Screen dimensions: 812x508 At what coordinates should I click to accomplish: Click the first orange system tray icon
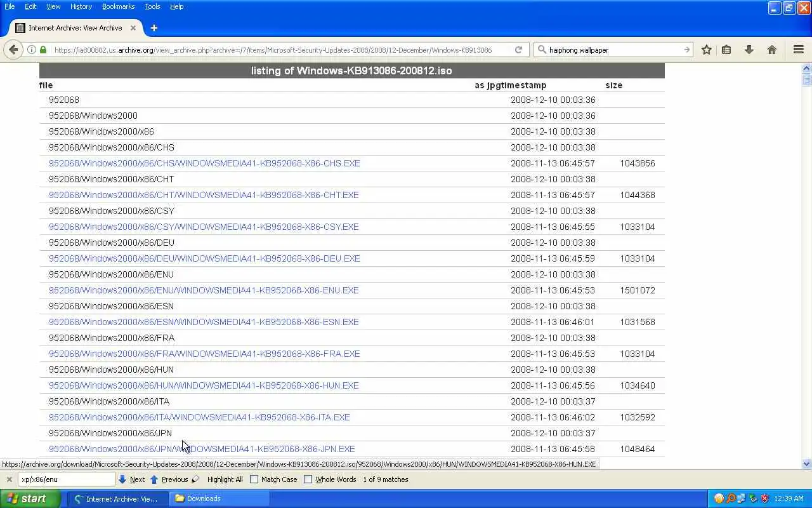coord(719,498)
